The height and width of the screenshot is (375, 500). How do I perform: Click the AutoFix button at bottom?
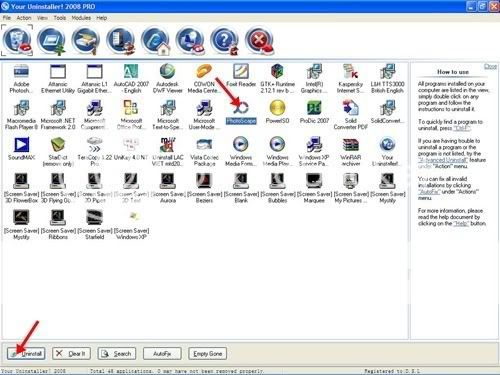click(x=162, y=354)
